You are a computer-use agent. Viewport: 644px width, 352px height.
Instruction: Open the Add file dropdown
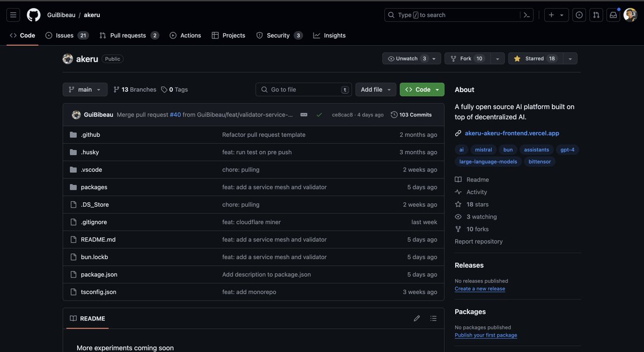click(376, 90)
